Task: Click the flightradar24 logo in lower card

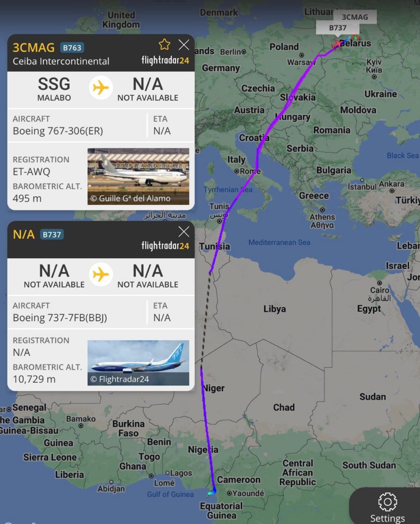Action: (x=165, y=246)
